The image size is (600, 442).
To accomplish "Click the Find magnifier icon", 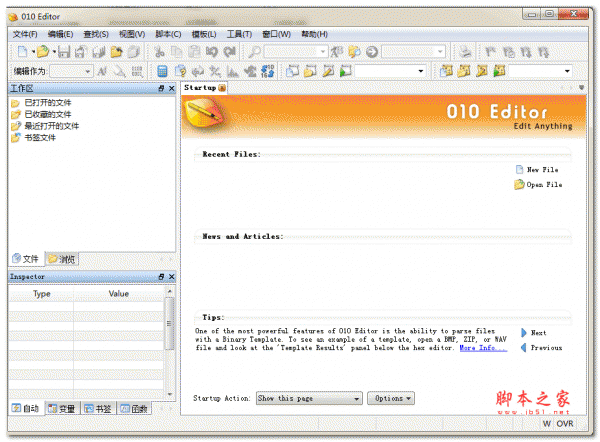I will point(254,52).
